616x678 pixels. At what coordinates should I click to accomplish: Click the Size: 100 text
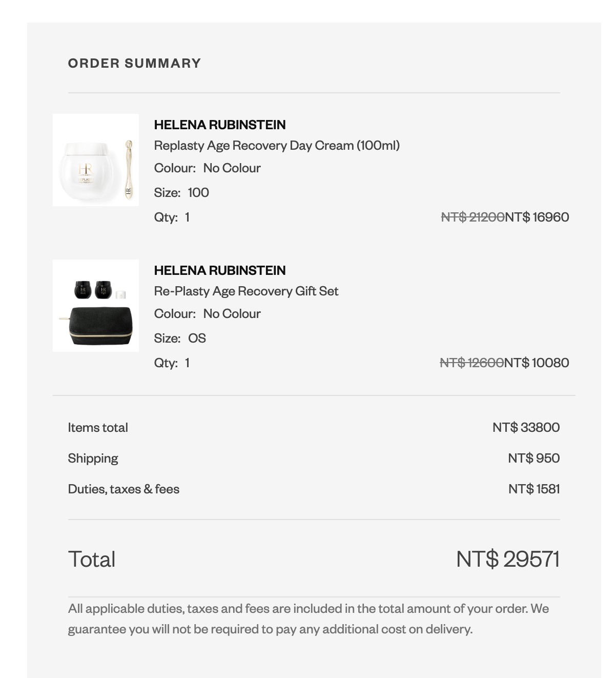click(x=181, y=192)
